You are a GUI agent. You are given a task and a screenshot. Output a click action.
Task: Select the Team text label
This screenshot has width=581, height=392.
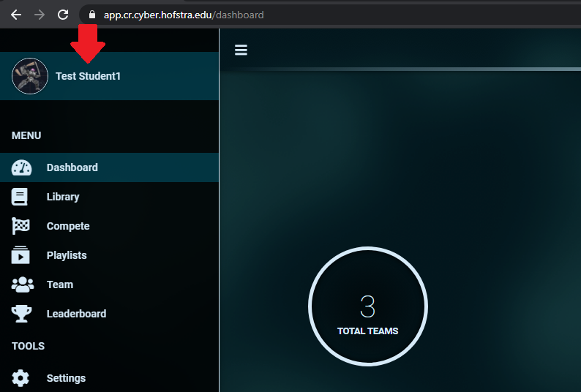pos(60,284)
